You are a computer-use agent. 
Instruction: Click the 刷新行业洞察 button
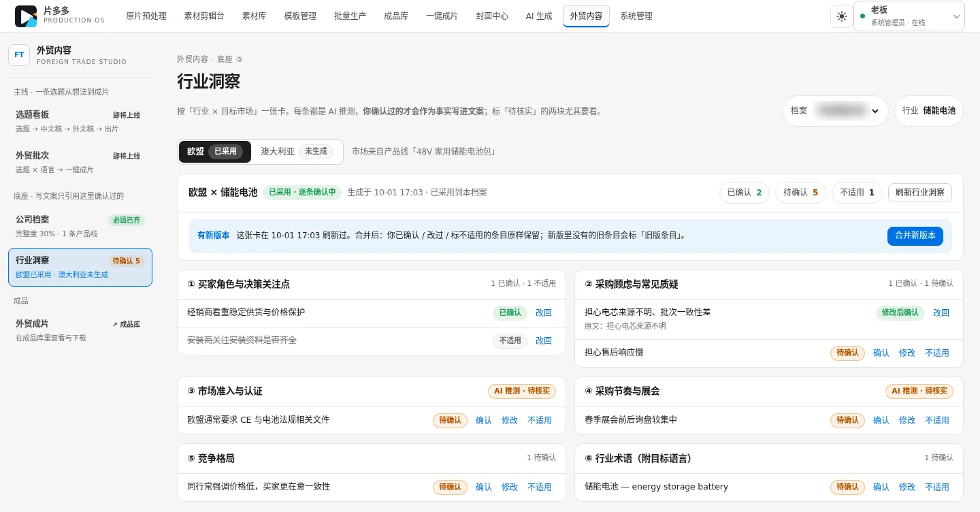tap(920, 193)
